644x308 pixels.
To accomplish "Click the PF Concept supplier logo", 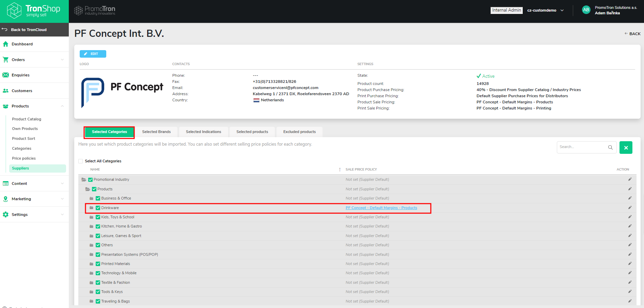I will click(x=122, y=92).
